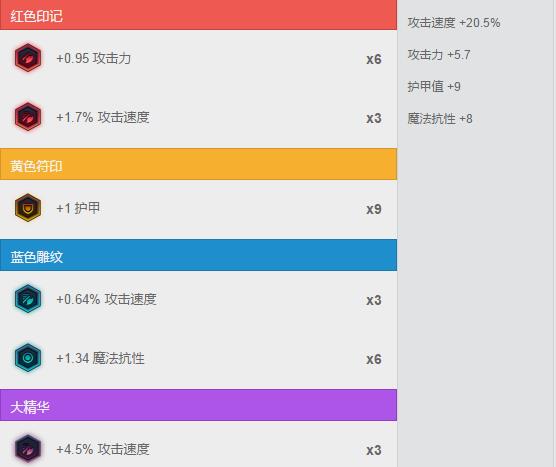Click the 攻击速度 +20.5% summary stat
This screenshot has height=467, width=556.
click(x=454, y=23)
